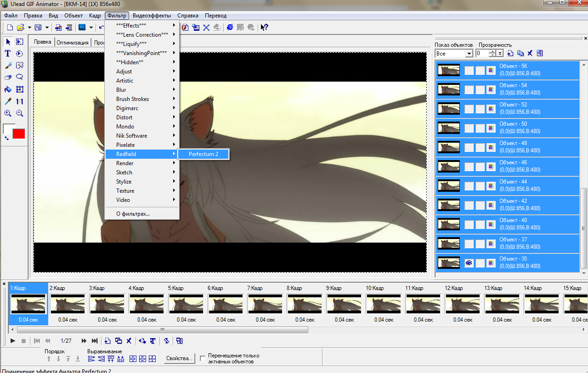Expand the Nik Software filter submenu
Viewport: 588px width, 373px height.
tap(142, 136)
